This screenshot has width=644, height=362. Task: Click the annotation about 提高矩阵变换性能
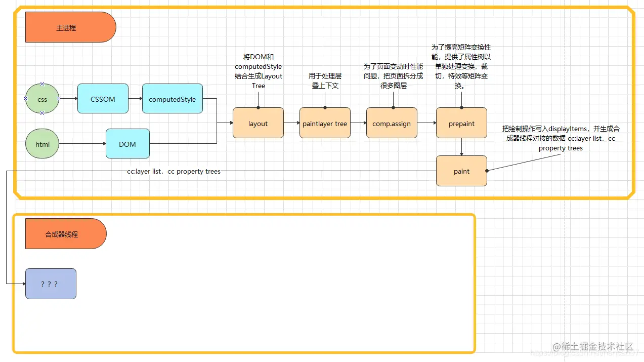(x=461, y=66)
